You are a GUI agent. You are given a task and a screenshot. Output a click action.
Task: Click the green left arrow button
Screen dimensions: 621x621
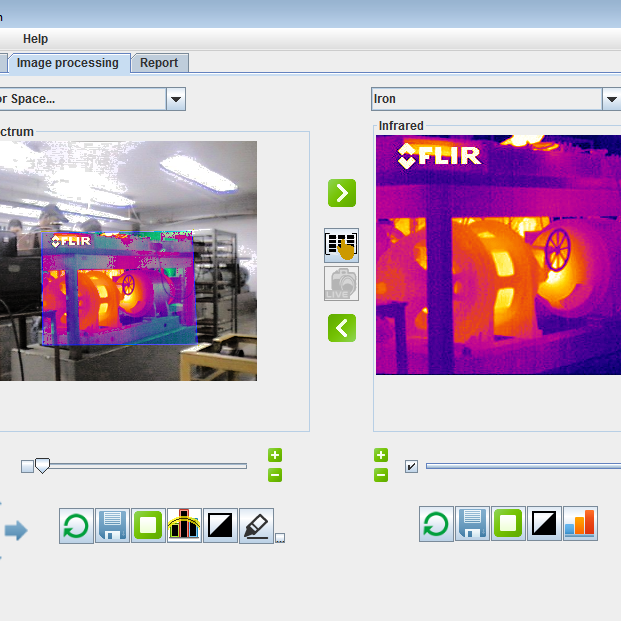point(342,327)
